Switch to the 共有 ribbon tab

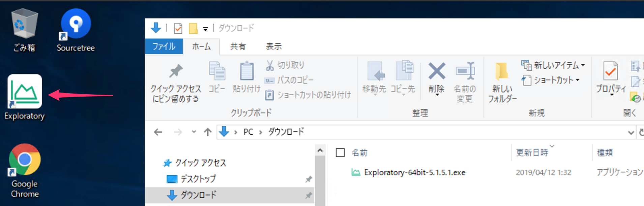pyautogui.click(x=238, y=46)
